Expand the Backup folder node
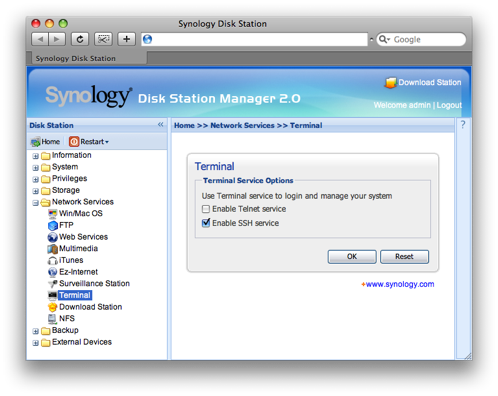 coord(36,331)
